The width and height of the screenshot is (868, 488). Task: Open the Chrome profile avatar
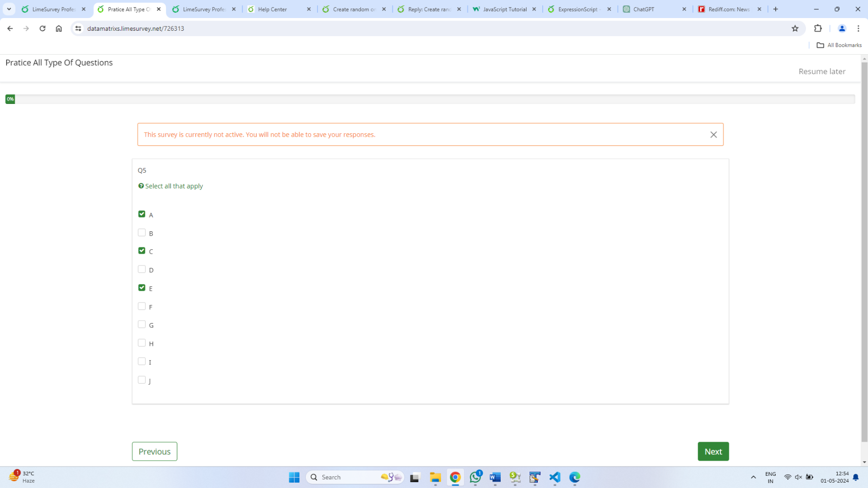tap(842, 28)
